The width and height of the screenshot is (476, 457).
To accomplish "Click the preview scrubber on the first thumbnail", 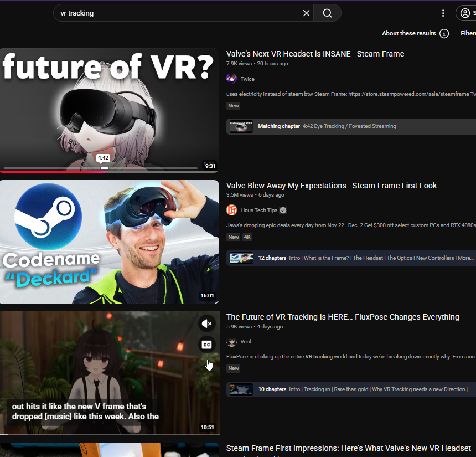I will pyautogui.click(x=101, y=168).
